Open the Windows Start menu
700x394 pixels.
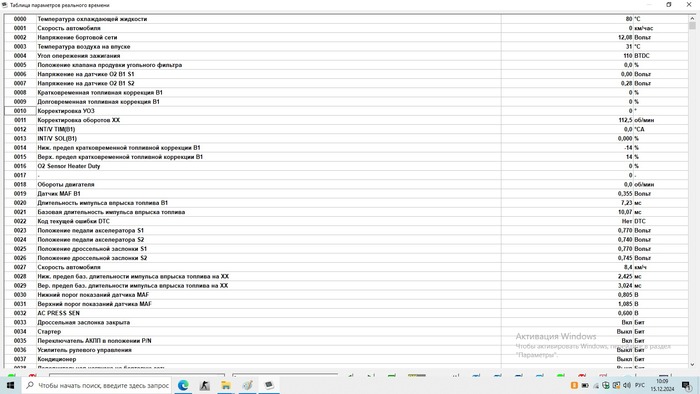(x=10, y=385)
